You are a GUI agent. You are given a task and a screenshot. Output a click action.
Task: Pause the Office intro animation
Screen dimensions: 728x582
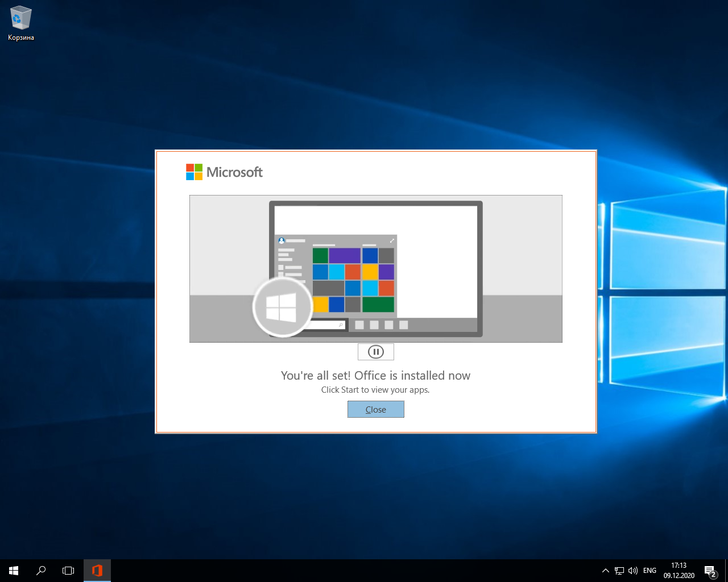pos(375,352)
